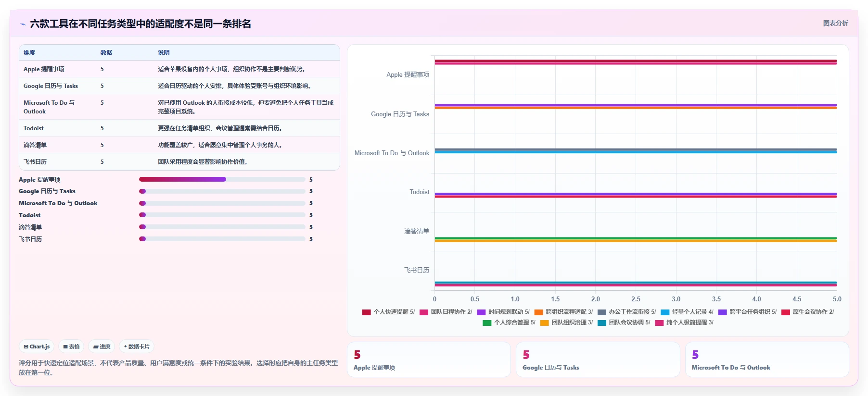This screenshot has height=396, width=868.
Task: Click the Microsoft To Do 与 Outlook progress bar
Action: [222, 203]
